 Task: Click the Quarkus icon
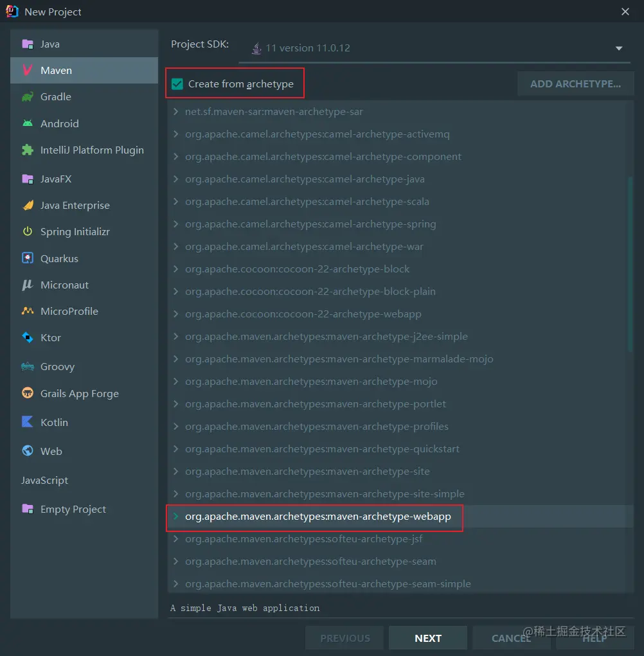click(28, 258)
